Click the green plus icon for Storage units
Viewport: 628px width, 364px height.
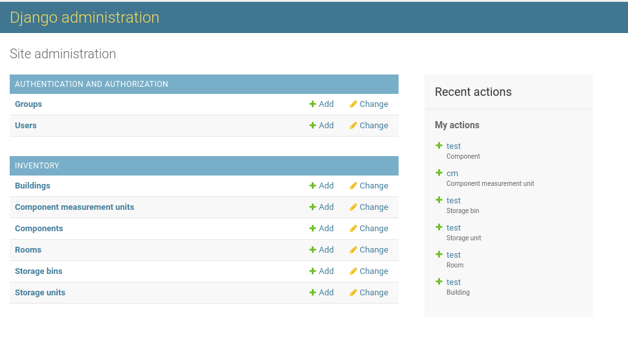[312, 292]
